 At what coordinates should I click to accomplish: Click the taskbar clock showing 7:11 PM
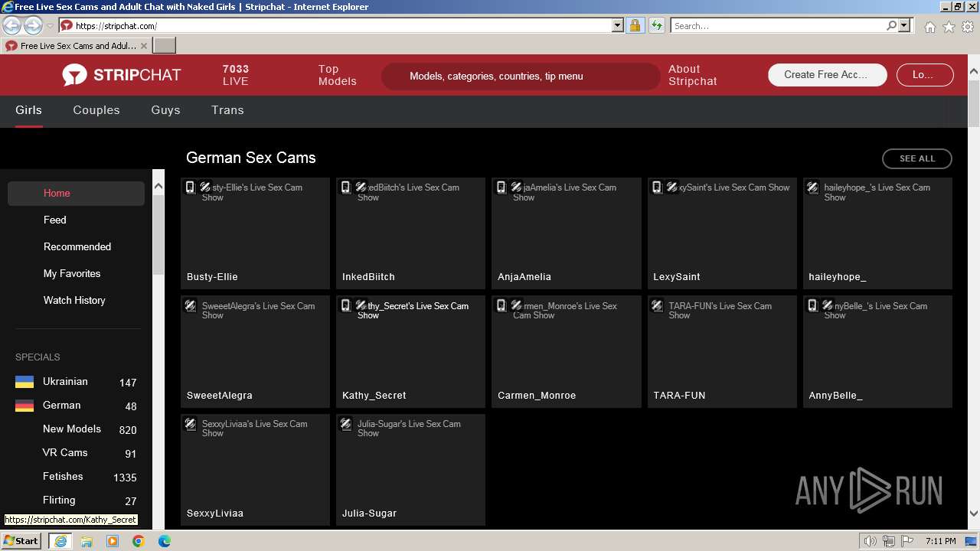coord(940,541)
